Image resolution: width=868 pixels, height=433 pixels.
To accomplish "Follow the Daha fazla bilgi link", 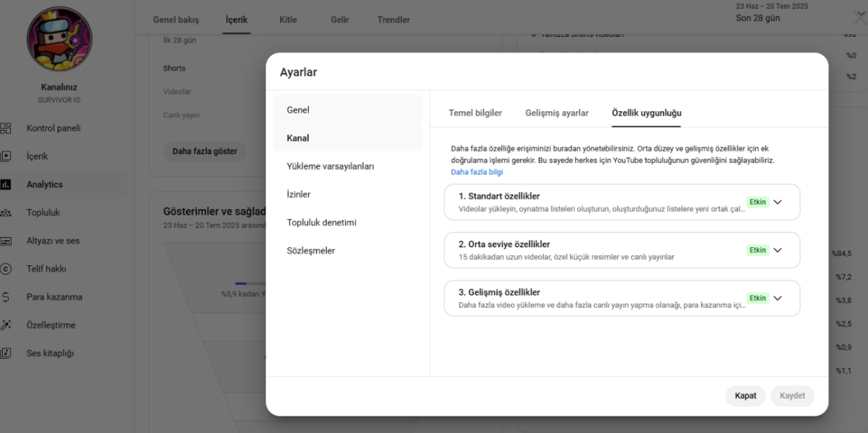I will (x=477, y=172).
